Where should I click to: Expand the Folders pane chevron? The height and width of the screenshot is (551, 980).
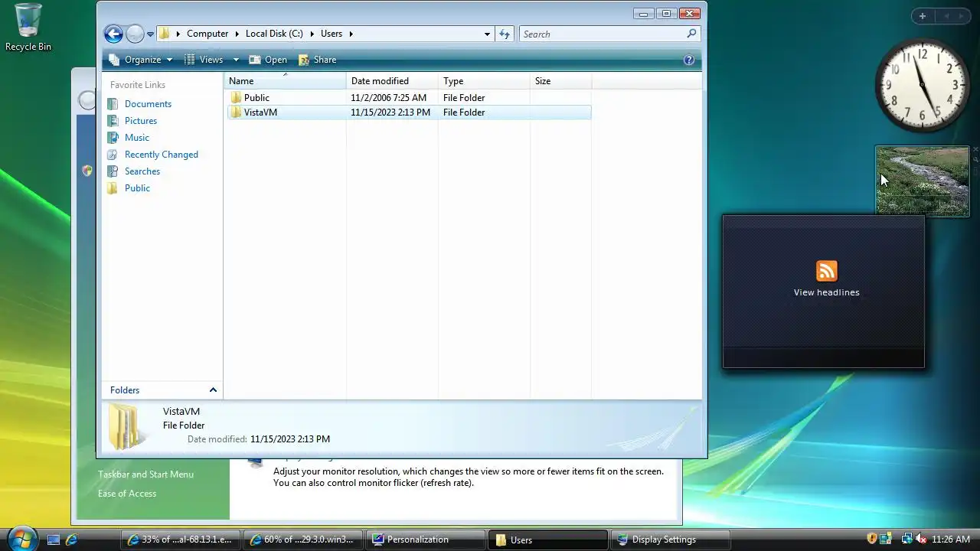coord(213,390)
